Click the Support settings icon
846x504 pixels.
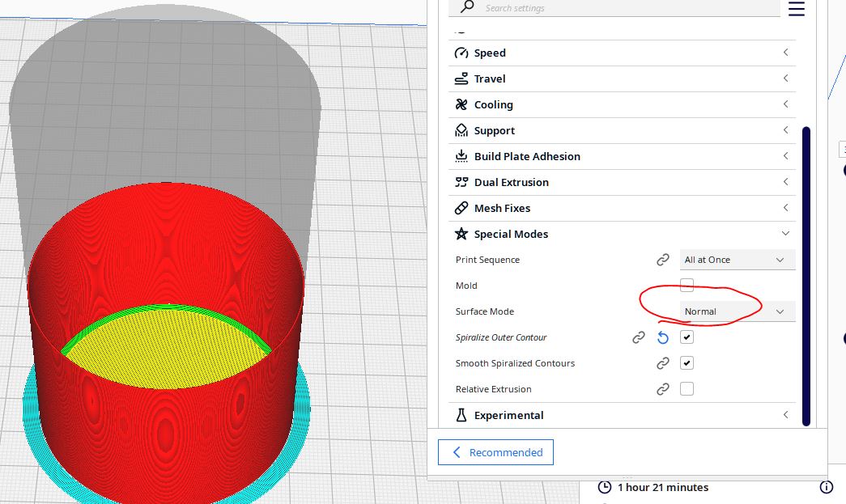[x=461, y=130]
